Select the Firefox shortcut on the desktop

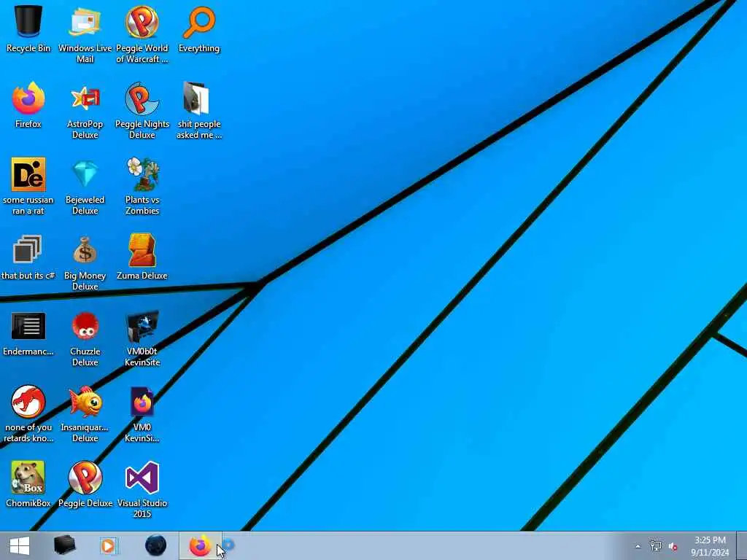pyautogui.click(x=28, y=105)
